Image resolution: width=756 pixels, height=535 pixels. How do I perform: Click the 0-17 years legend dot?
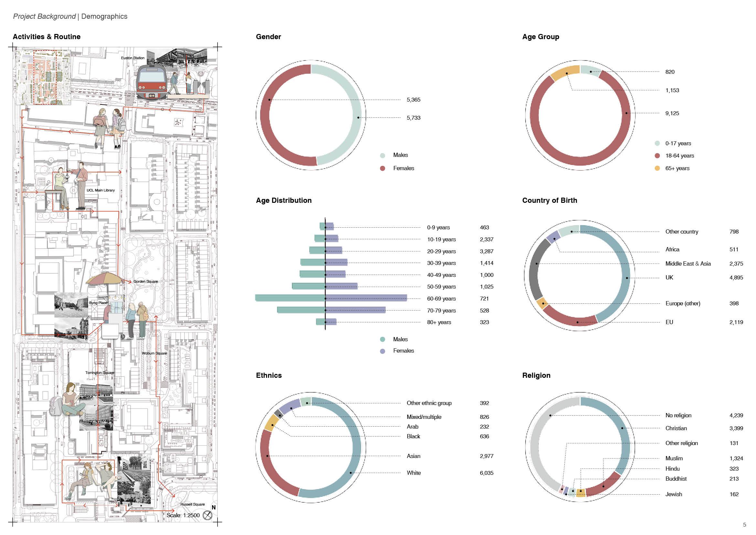pyautogui.click(x=657, y=143)
